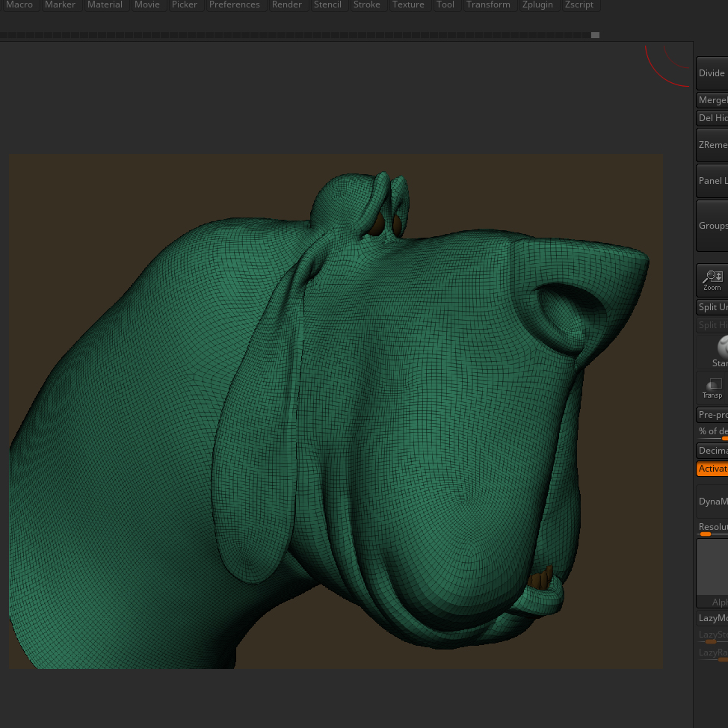
Task: Open the Tool menu
Action: pos(445,4)
